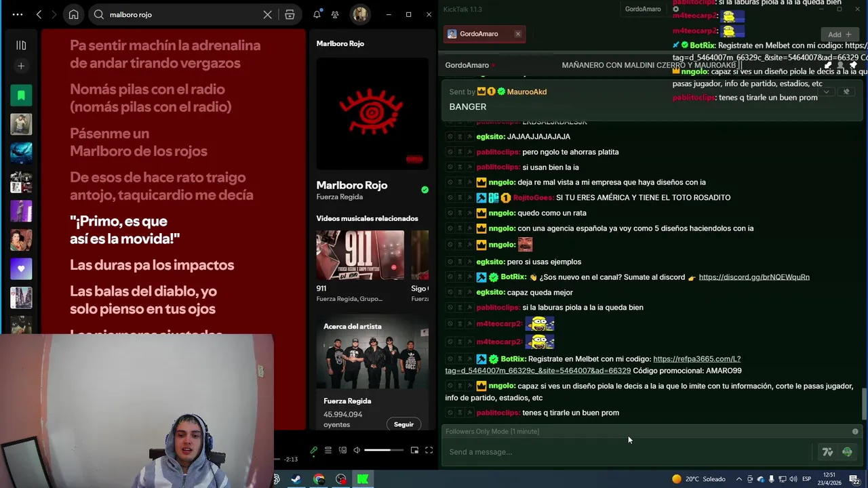Unpin the BANGER pinned message

click(846, 91)
